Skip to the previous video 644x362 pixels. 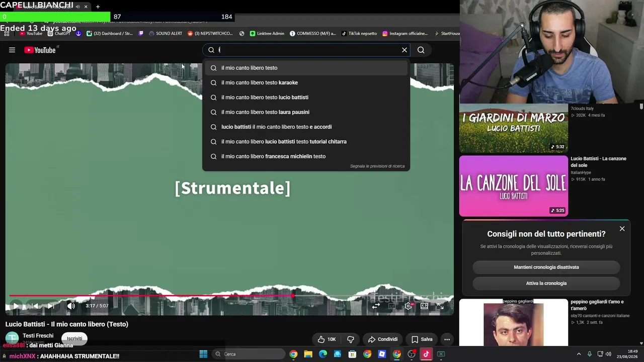(35, 306)
